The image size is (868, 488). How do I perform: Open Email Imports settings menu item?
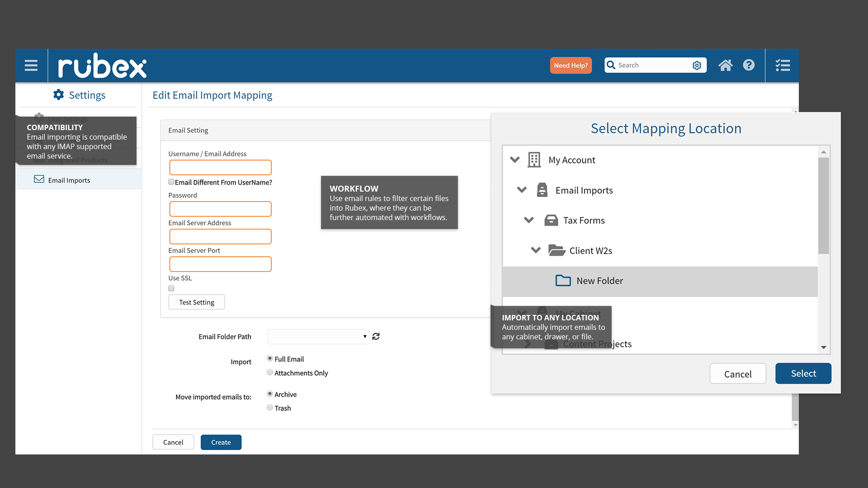point(79,179)
